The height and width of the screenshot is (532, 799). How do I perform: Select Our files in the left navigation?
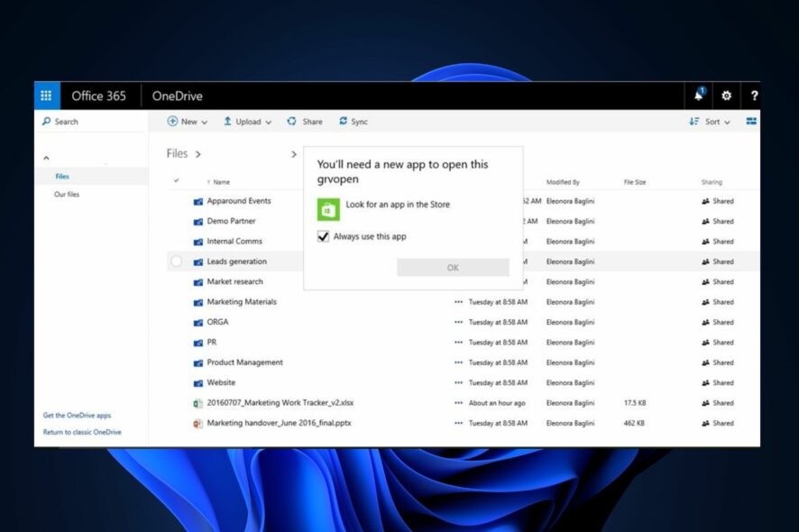click(x=67, y=194)
